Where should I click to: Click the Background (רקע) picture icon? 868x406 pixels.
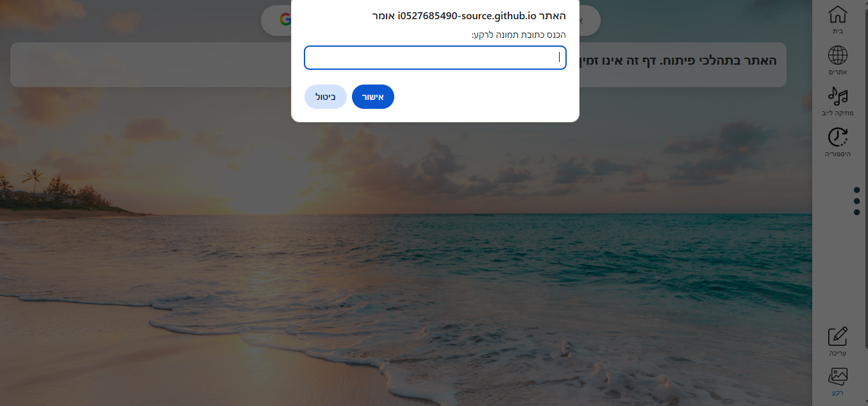click(x=837, y=377)
